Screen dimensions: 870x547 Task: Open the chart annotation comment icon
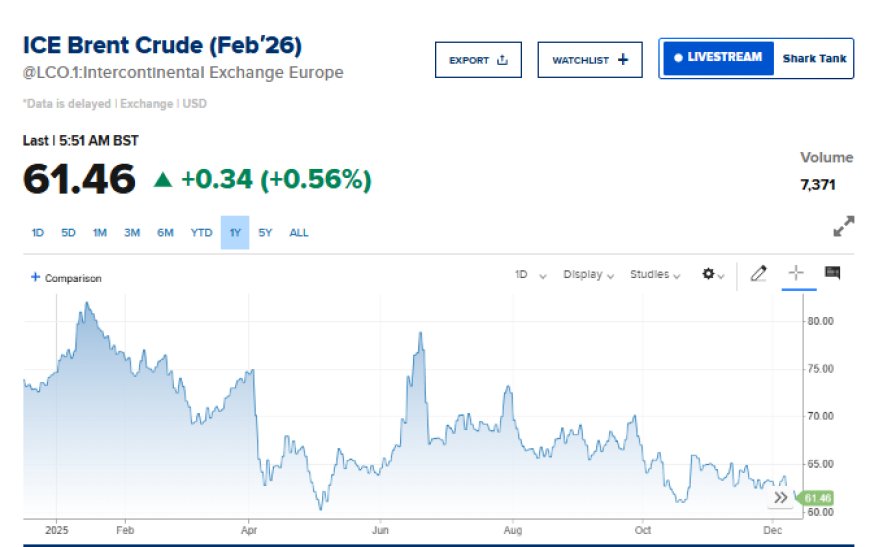click(x=832, y=273)
